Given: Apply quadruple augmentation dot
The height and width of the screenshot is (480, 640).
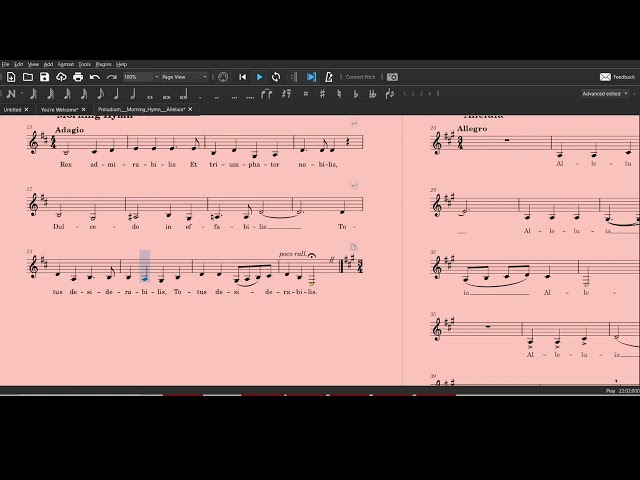Looking at the screenshot, I should pyautogui.click(x=250, y=98).
